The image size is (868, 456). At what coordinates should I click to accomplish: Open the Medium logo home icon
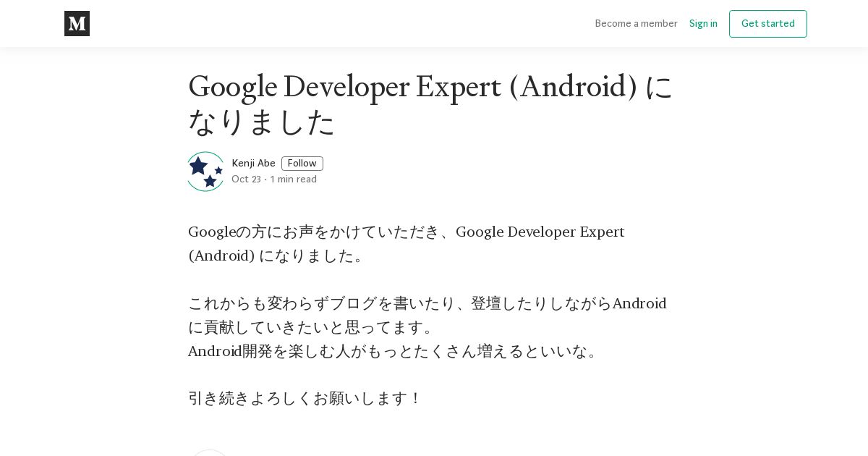(x=77, y=24)
